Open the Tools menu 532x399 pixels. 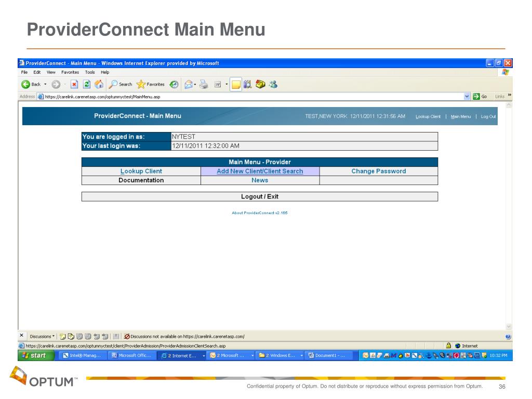(90, 72)
